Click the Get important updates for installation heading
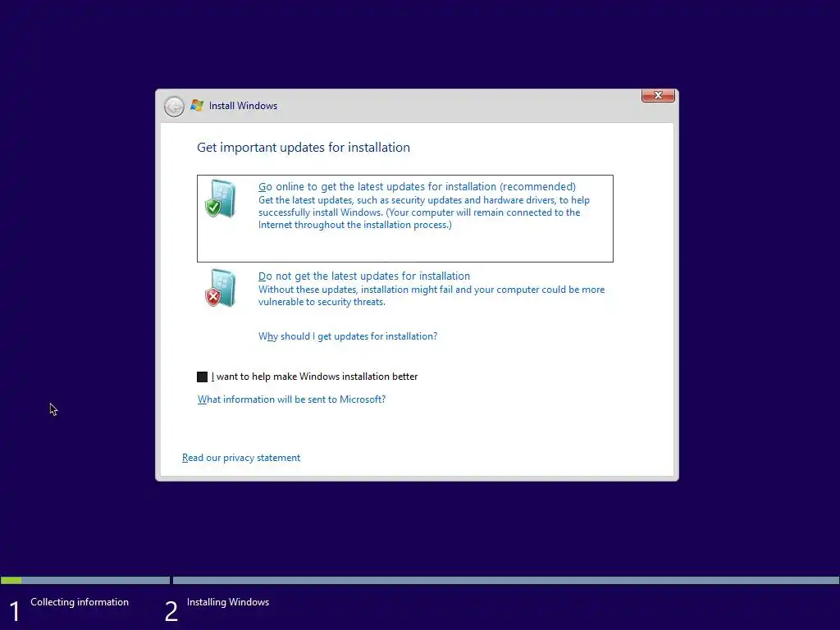Viewport: 840px width, 630px height. (304, 148)
